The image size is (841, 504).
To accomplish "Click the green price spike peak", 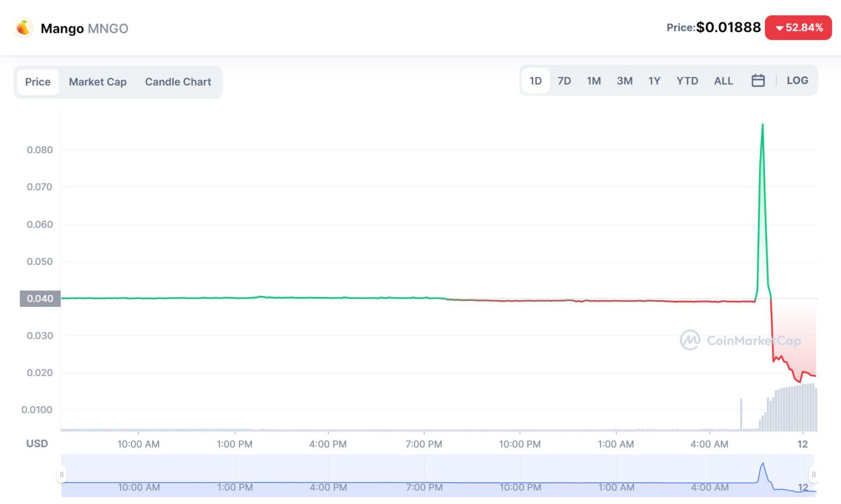I will (762, 126).
